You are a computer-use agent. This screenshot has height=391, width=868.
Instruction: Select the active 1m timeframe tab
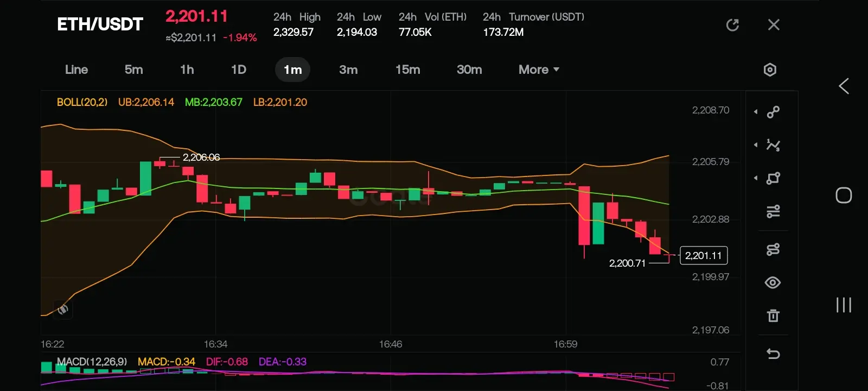pyautogui.click(x=293, y=70)
